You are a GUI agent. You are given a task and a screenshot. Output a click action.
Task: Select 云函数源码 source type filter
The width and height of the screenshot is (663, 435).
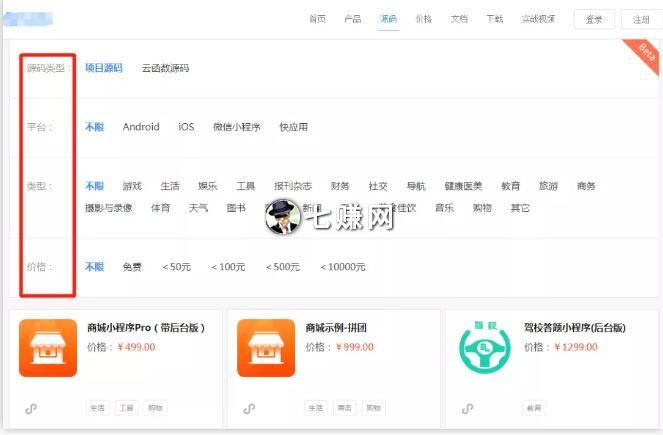coord(165,68)
